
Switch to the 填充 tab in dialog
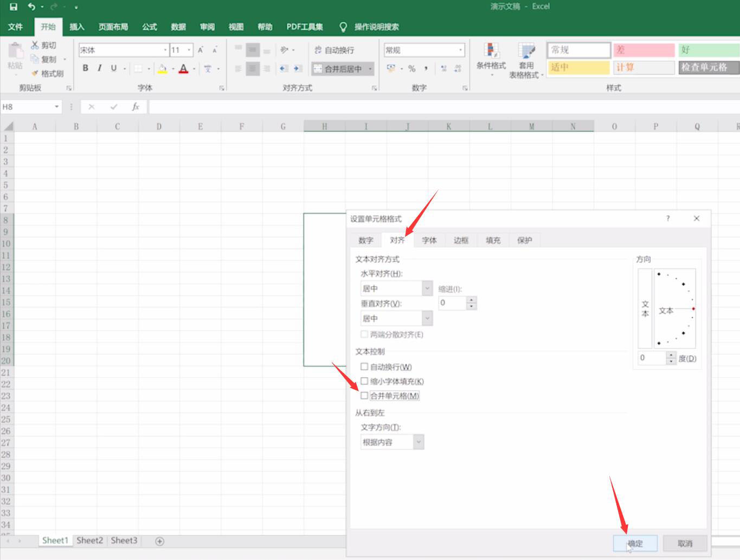pos(493,240)
